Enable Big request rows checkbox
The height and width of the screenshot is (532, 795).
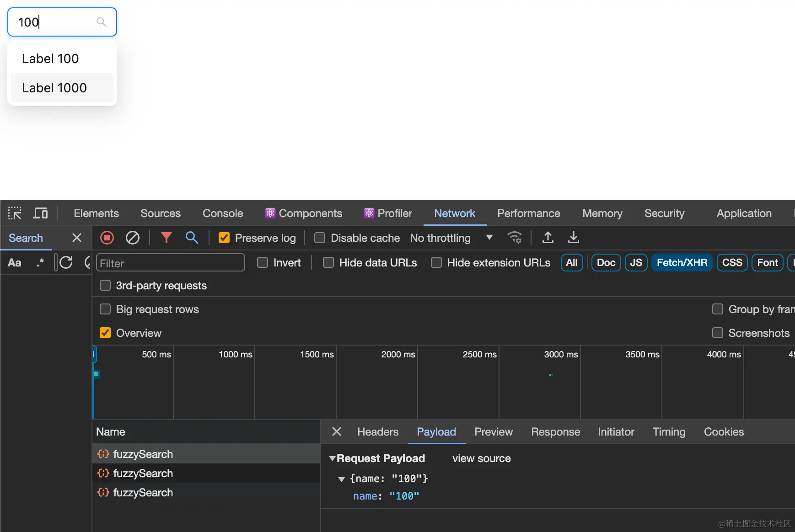pyautogui.click(x=105, y=309)
